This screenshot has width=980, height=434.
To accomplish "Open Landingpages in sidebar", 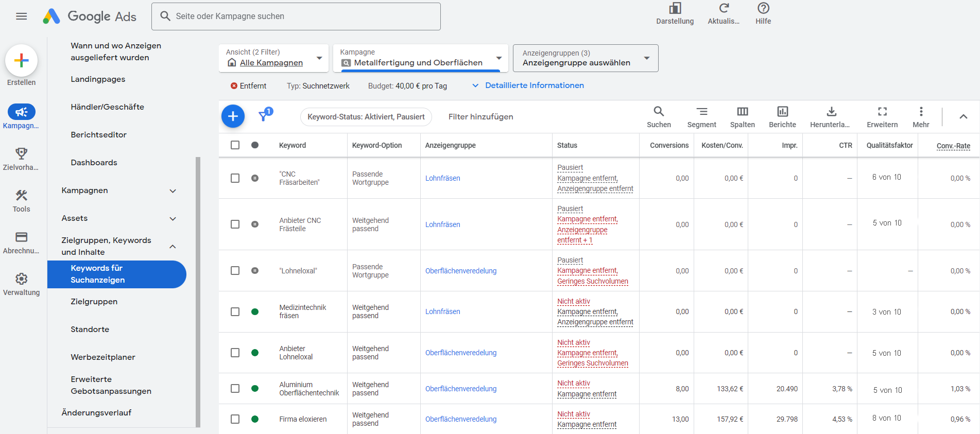I will click(x=98, y=79).
